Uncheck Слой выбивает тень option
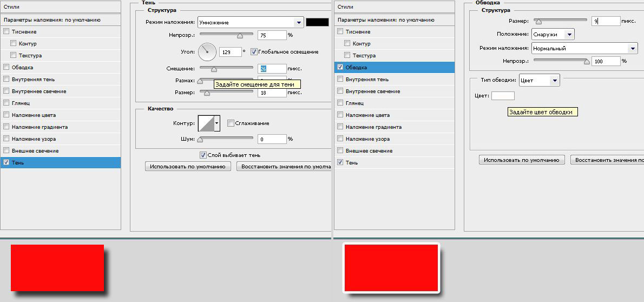The image size is (644, 302). pyautogui.click(x=203, y=155)
